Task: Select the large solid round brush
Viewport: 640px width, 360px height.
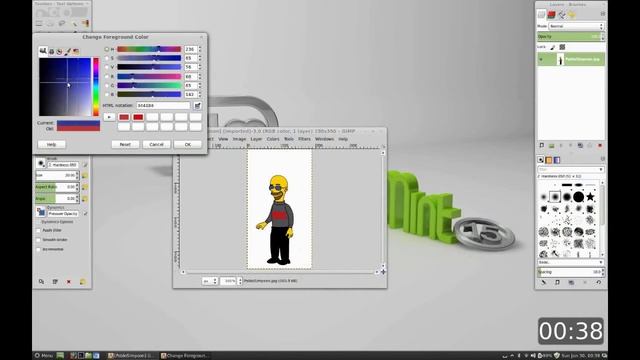Action: click(x=578, y=197)
